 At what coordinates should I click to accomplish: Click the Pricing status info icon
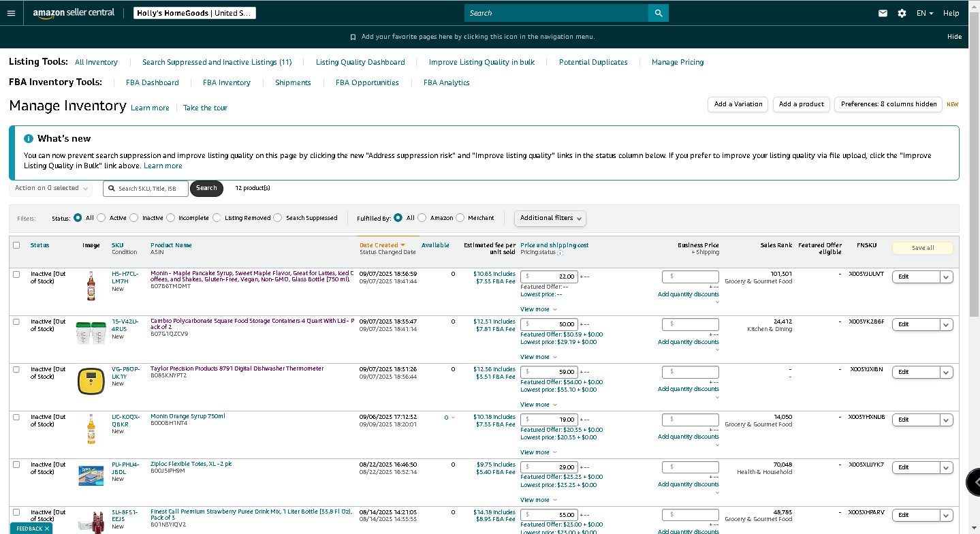pos(560,253)
